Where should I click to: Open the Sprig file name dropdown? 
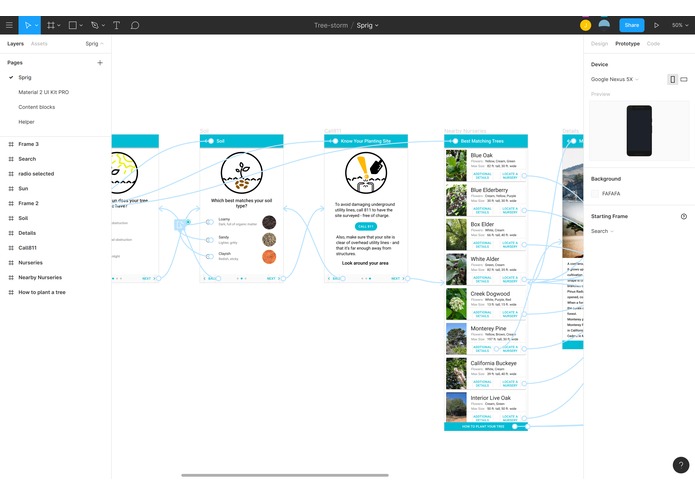pos(367,25)
